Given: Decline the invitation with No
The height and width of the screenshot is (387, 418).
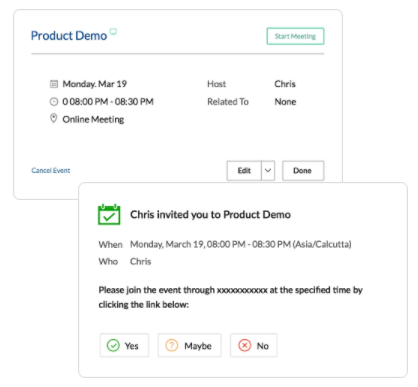Looking at the screenshot, I should pyautogui.click(x=253, y=346).
